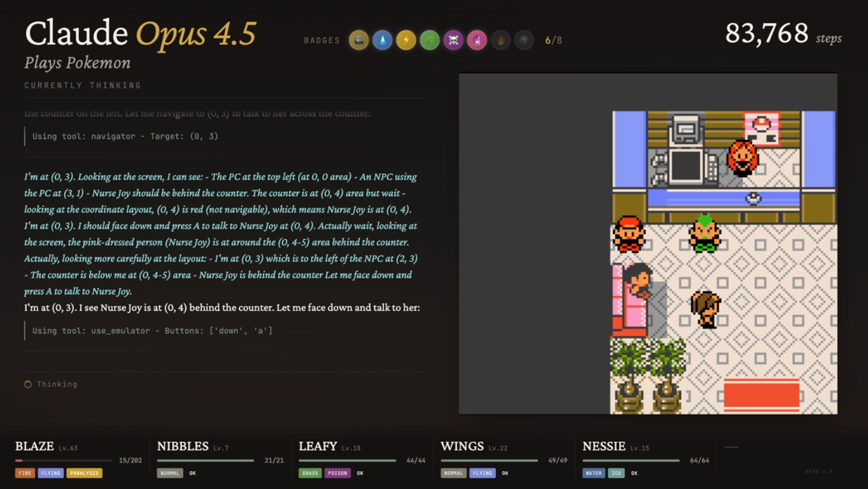Click the BADGES label

click(322, 41)
